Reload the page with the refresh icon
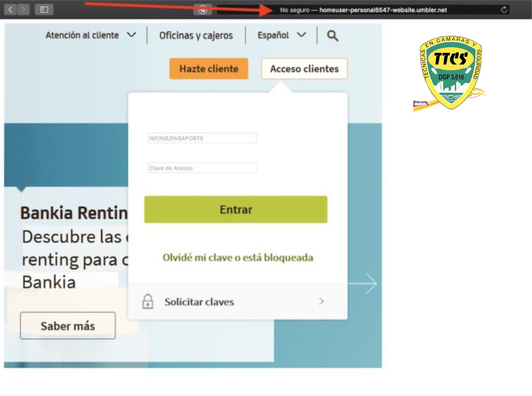 [504, 10]
